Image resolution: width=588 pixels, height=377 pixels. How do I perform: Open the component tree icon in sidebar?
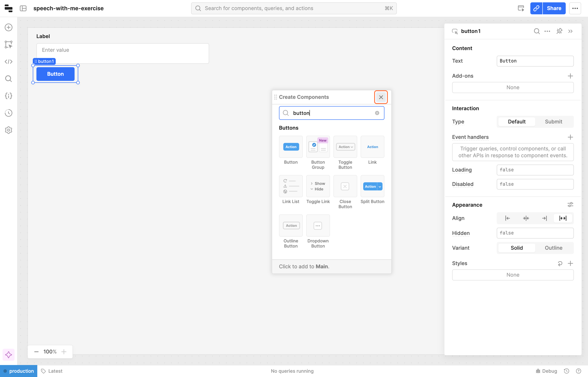pyautogui.click(x=9, y=45)
